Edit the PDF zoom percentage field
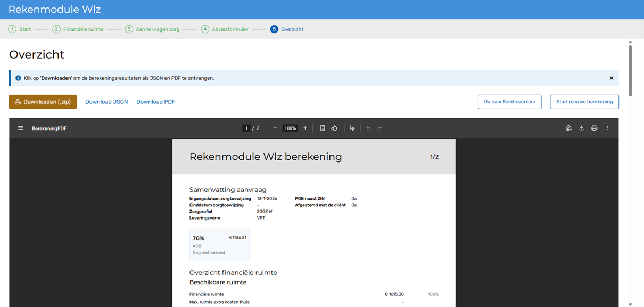 click(x=290, y=128)
